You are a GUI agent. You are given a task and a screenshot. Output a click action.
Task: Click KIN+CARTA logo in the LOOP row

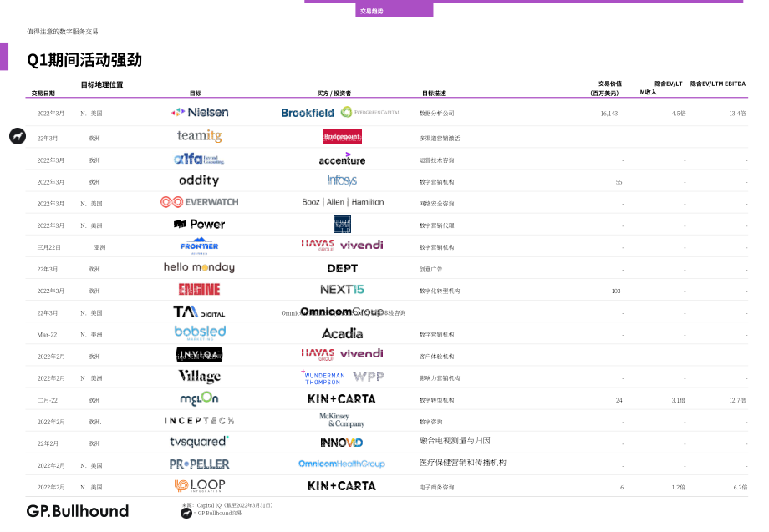342,486
